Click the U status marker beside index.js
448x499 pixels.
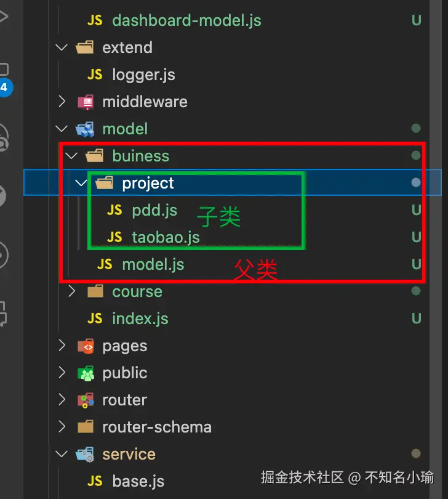(417, 318)
